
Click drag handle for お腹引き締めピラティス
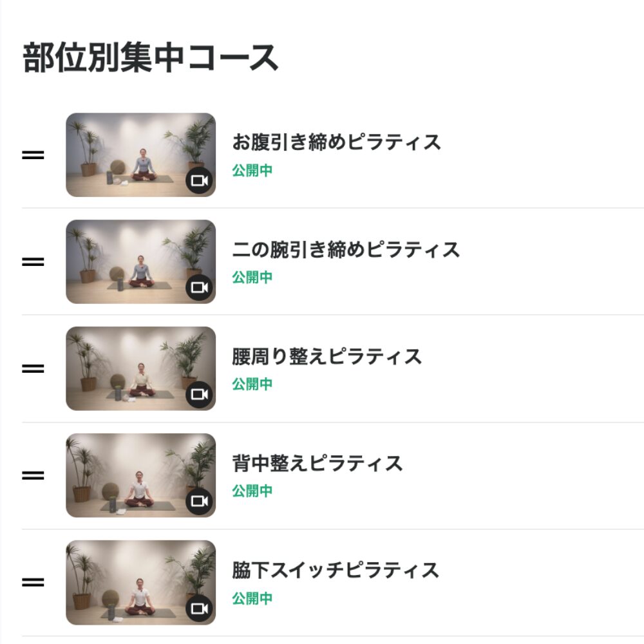33,155
